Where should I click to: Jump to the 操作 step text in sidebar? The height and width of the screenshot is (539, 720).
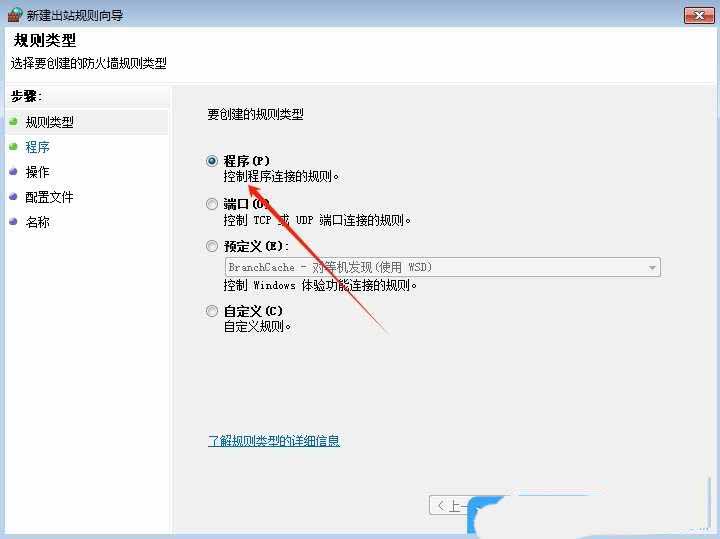(x=37, y=172)
